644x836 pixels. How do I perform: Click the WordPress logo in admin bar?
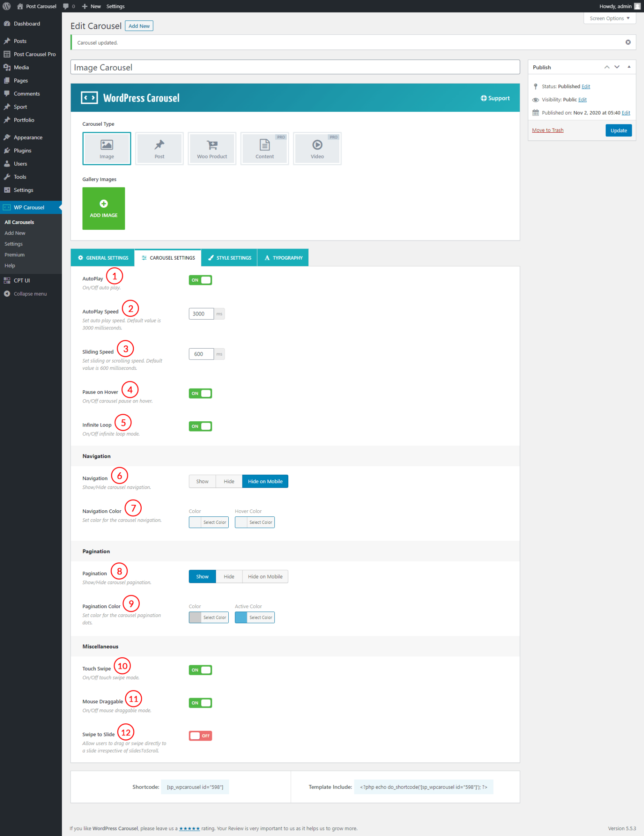point(7,6)
